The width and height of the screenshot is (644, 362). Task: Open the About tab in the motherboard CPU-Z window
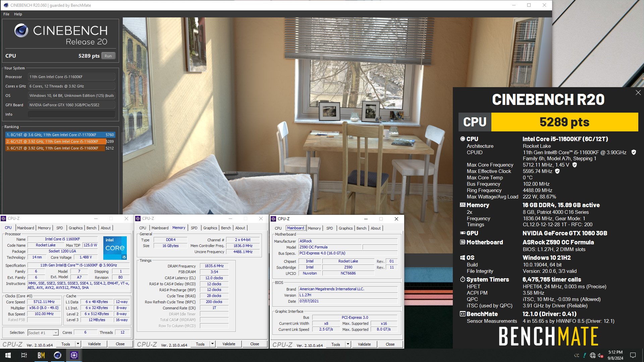pyautogui.click(x=376, y=228)
